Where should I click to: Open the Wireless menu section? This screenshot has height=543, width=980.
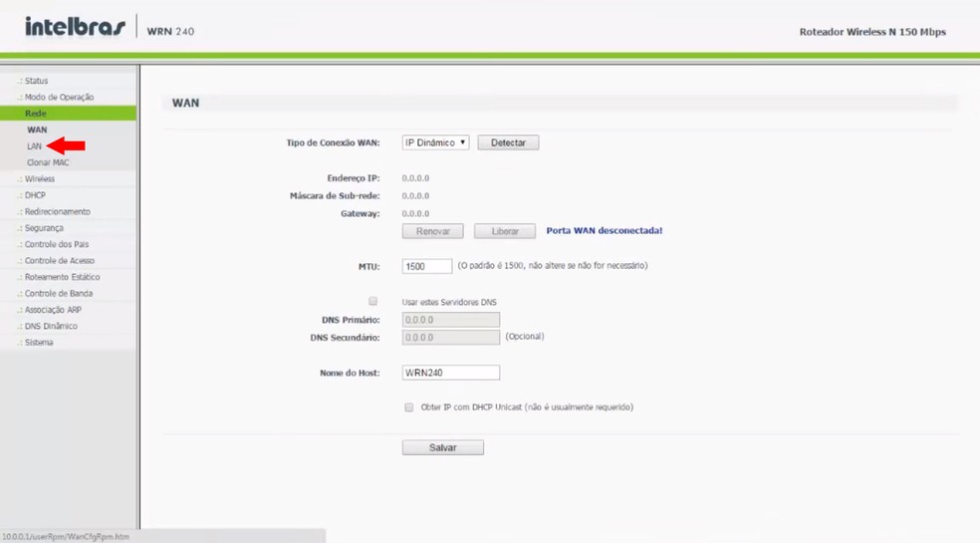(40, 179)
